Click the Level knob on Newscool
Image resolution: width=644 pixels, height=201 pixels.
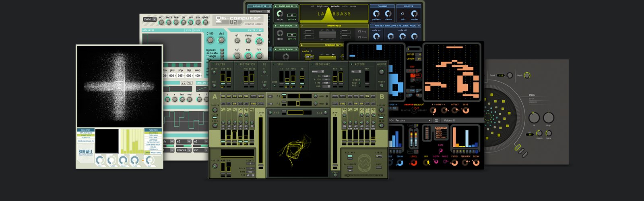coord(413,162)
